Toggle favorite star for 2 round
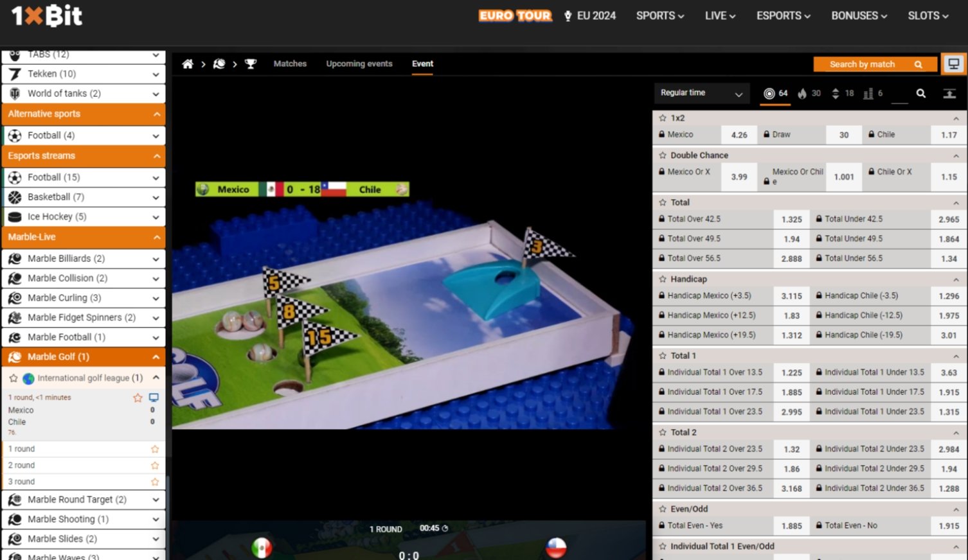The image size is (968, 560). [155, 465]
